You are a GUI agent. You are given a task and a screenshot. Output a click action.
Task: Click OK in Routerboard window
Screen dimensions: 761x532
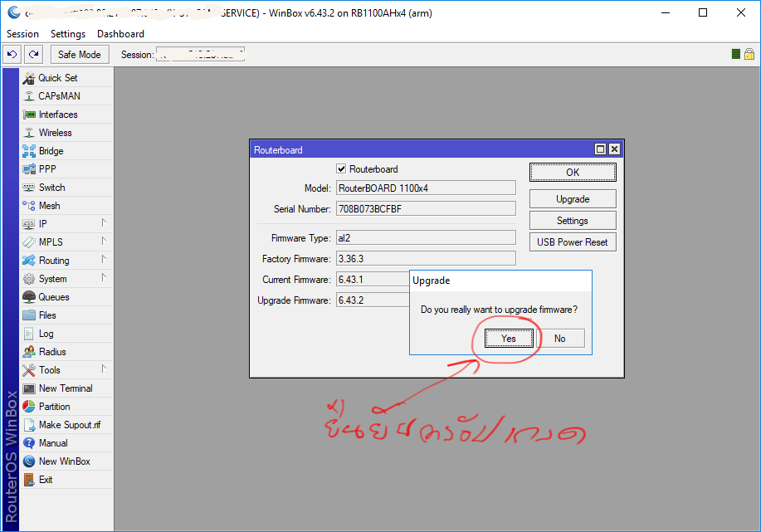(x=573, y=173)
